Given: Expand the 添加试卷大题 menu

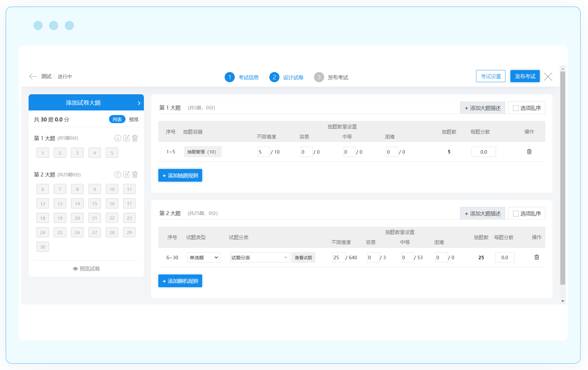Looking at the screenshot, I should (86, 103).
